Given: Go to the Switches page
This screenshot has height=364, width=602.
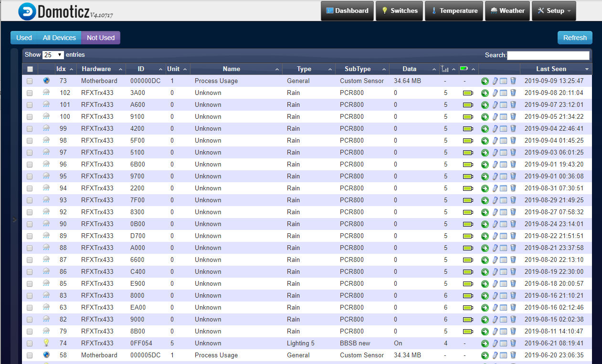Looking at the screenshot, I should coord(399,11).
